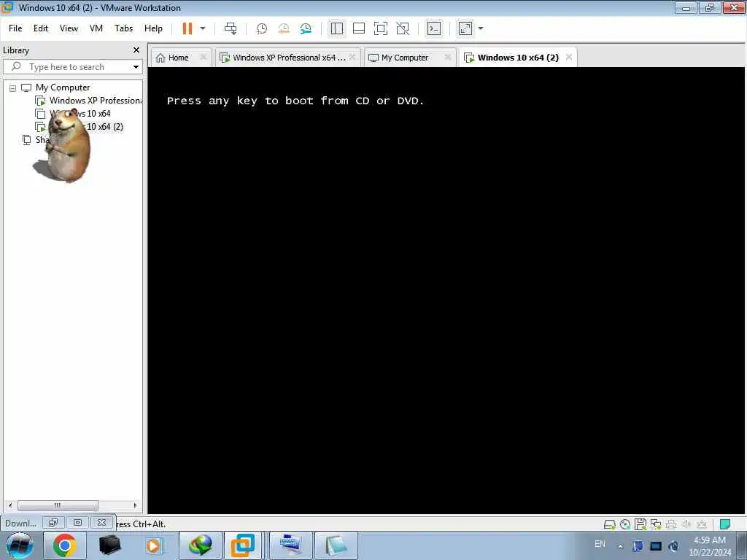
Task: Click inside the VM boot screen
Action: 447,290
